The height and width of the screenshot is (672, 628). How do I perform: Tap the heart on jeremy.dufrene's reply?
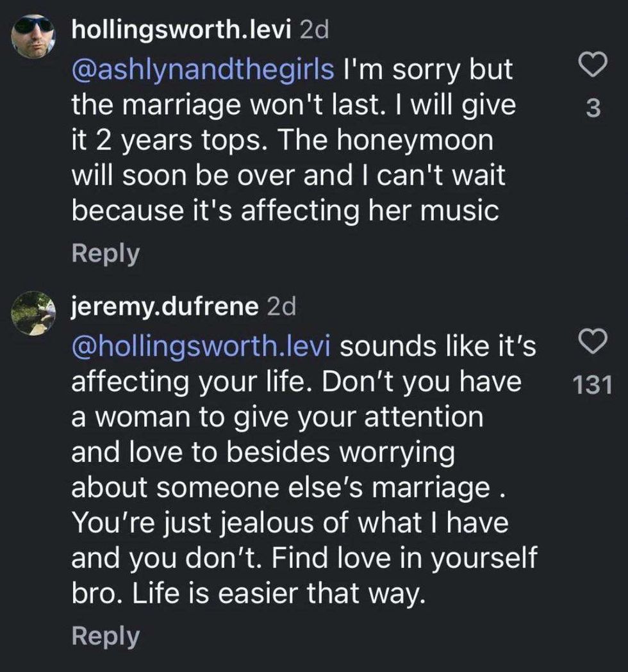(592, 343)
